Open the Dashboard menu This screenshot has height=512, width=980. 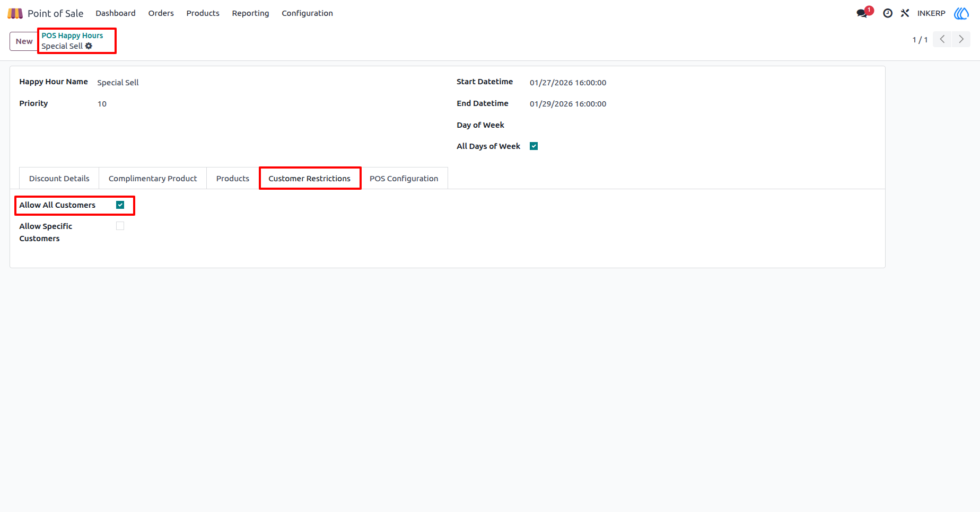pyautogui.click(x=116, y=13)
